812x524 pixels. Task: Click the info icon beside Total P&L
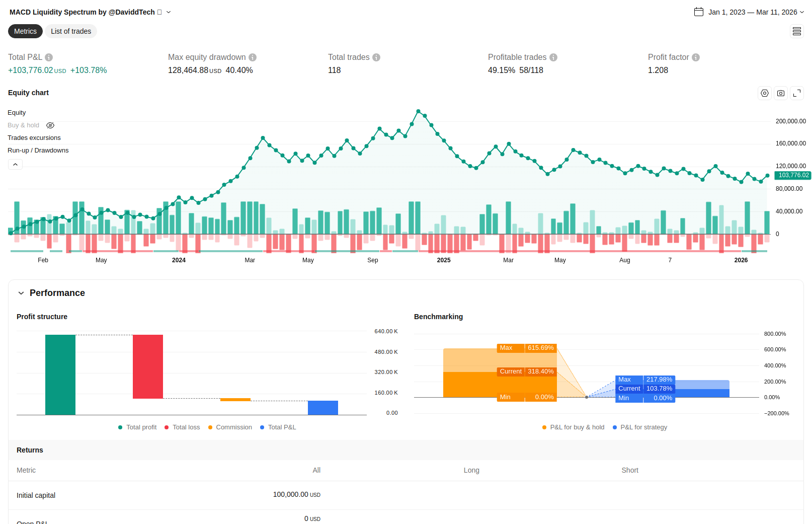pos(49,57)
